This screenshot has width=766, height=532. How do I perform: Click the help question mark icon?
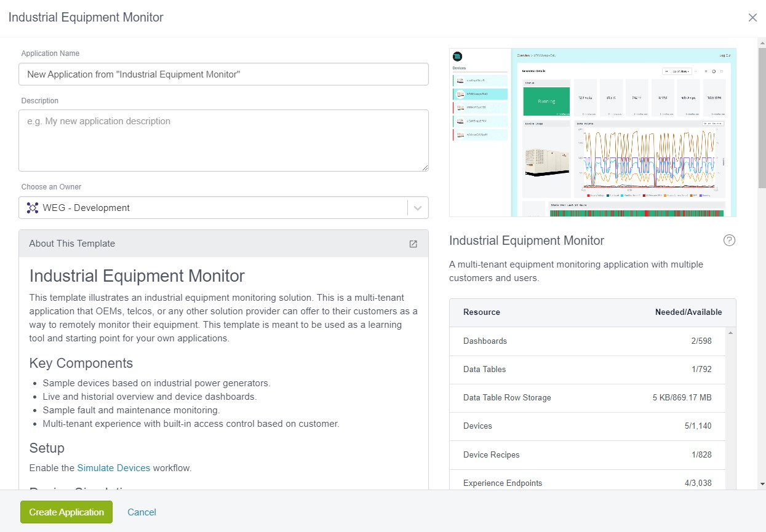(729, 240)
